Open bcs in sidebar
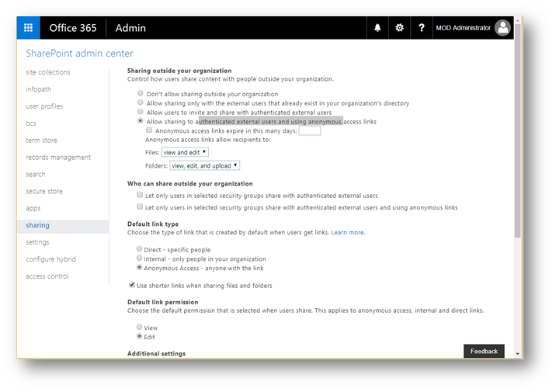The image size is (556, 392). point(31,123)
